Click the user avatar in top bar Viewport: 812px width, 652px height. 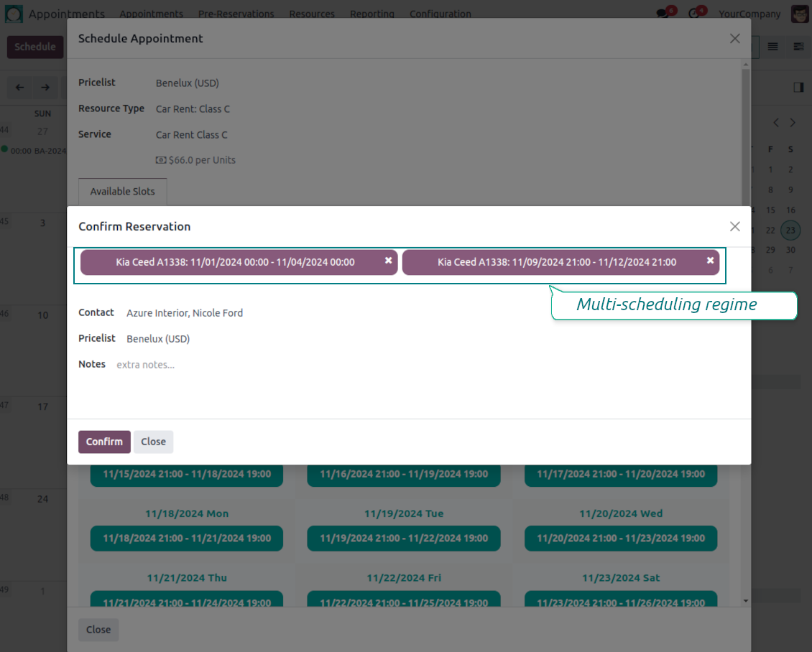pyautogui.click(x=799, y=14)
